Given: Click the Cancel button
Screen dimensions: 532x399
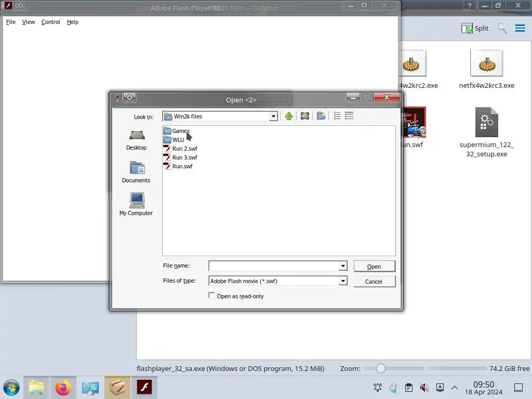Looking at the screenshot, I should [374, 281].
